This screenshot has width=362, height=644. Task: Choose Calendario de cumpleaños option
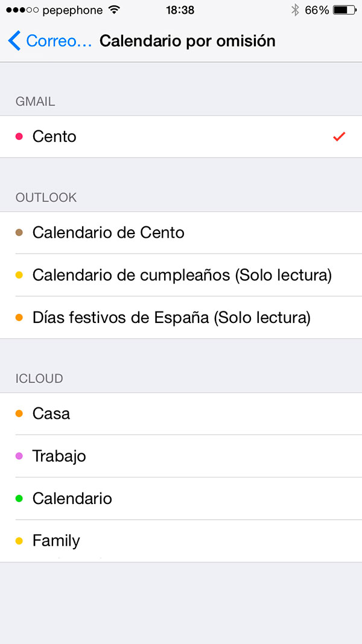pyautogui.click(x=182, y=275)
